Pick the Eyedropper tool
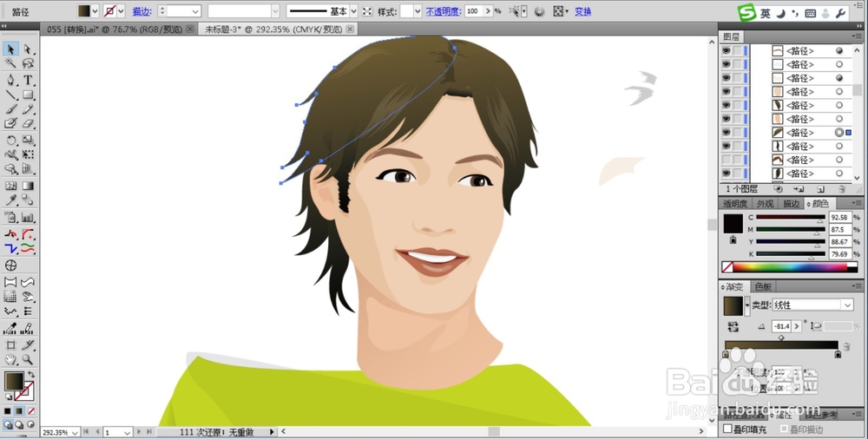 click(x=10, y=200)
